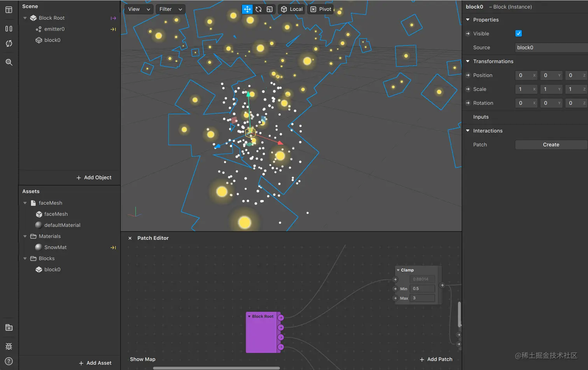Restart the effect with the refresh icon
Screen dimensions: 588x370
[9, 44]
